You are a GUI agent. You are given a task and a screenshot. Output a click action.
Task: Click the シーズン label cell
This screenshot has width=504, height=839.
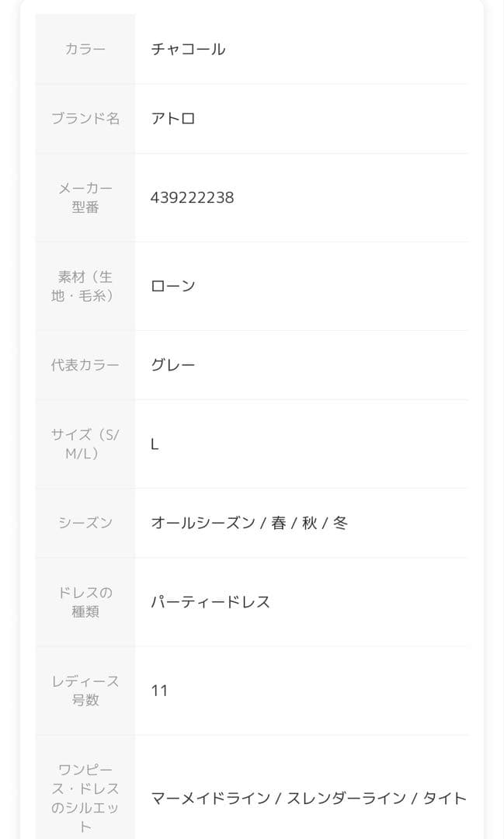[x=85, y=523]
